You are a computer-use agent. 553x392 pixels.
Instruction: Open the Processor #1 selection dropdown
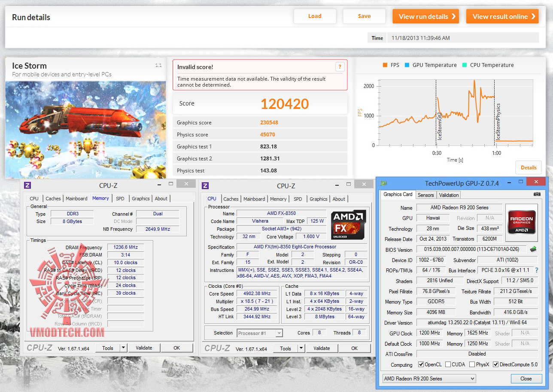[x=260, y=333]
